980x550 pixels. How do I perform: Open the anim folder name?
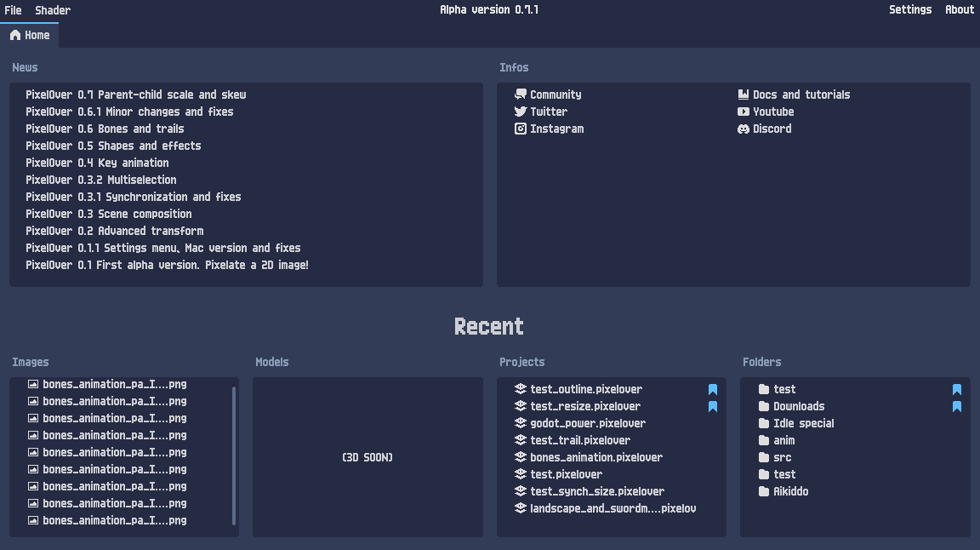783,440
